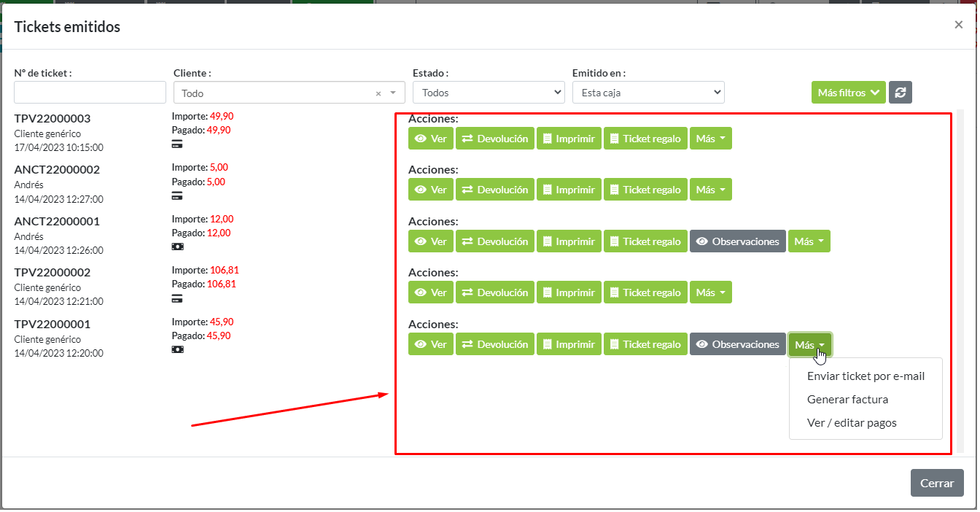Click Ticket regalo for ticket TPV22000002

(x=645, y=292)
